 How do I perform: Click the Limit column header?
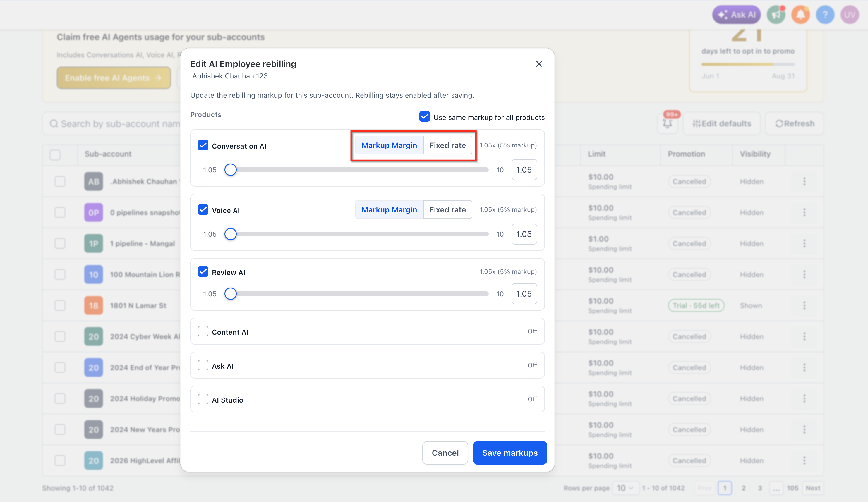point(596,154)
